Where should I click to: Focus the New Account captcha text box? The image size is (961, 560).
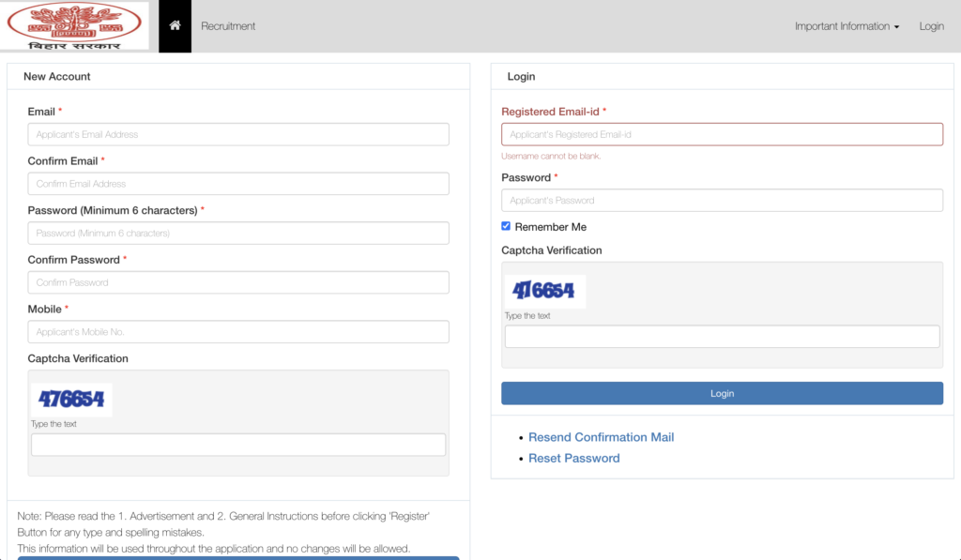pyautogui.click(x=238, y=445)
